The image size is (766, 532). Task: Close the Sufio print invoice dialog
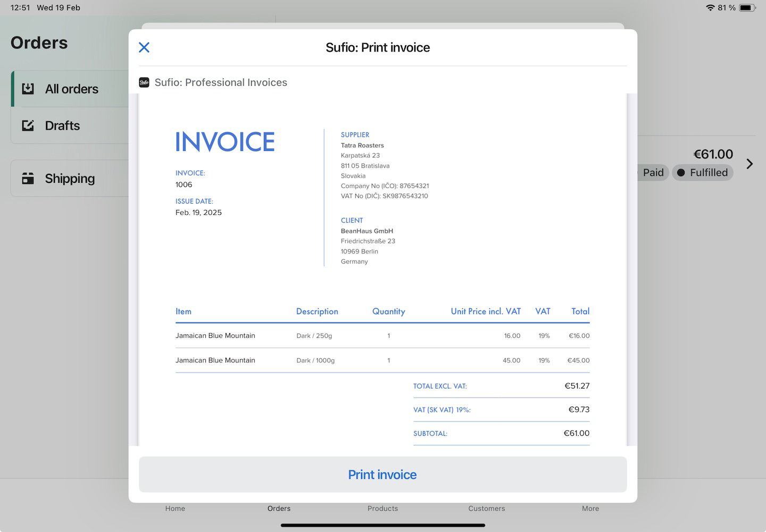[x=144, y=47]
